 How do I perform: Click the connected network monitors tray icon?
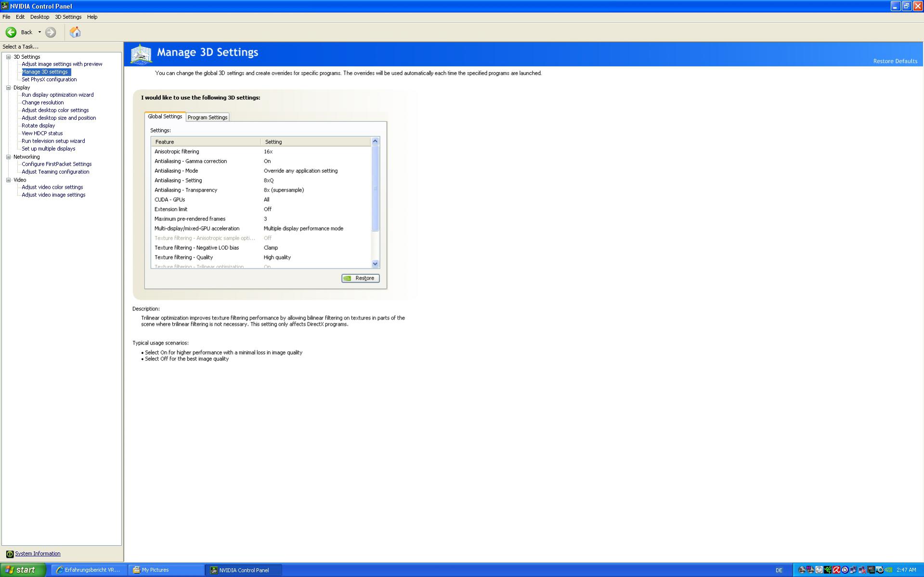(x=853, y=570)
